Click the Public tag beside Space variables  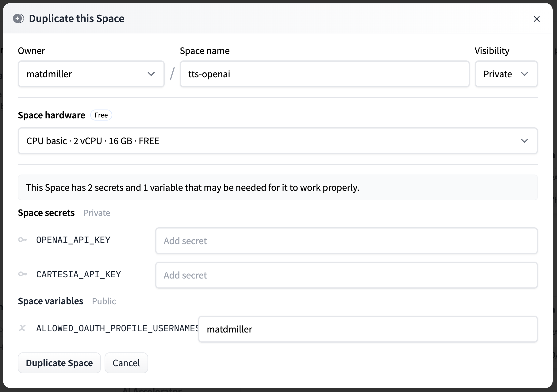click(104, 301)
